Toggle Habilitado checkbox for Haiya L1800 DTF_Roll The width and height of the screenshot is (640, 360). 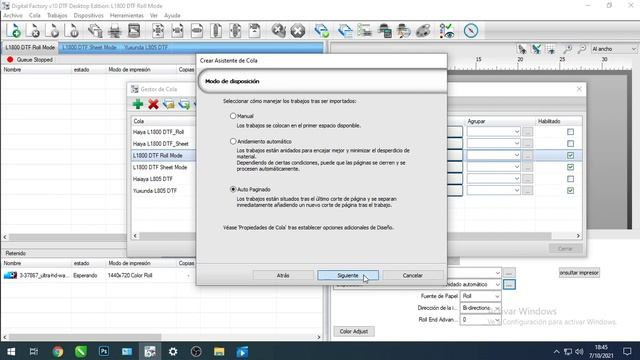coord(570,132)
